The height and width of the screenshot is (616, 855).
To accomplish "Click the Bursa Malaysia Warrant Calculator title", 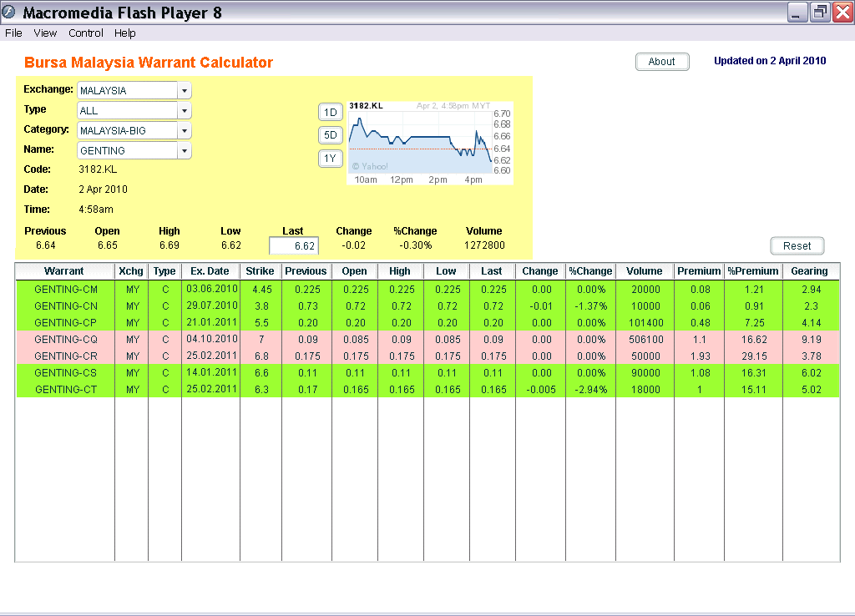I will click(x=149, y=63).
